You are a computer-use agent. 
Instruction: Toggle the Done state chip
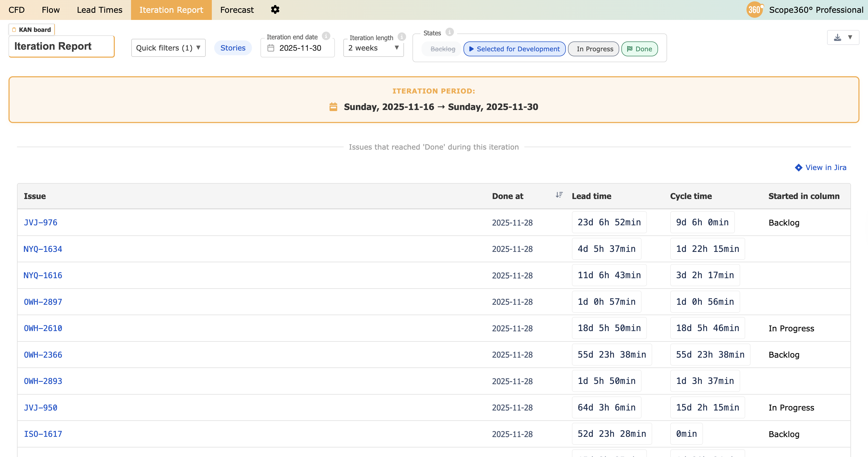point(639,49)
